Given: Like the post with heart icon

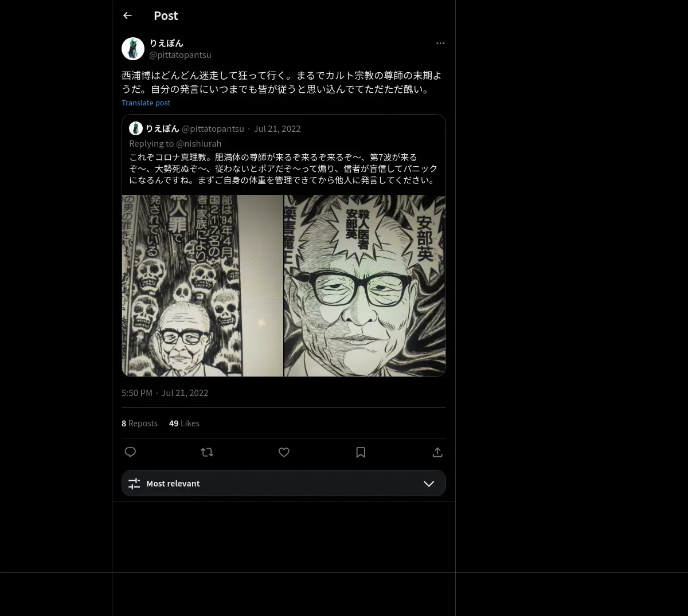Looking at the screenshot, I should pos(284,452).
